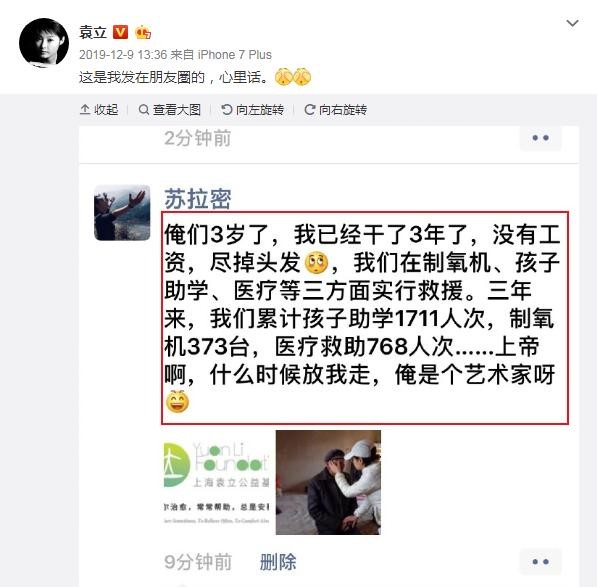Open 袁立's profile avatar
The width and height of the screenshot is (597, 587).
point(44,42)
